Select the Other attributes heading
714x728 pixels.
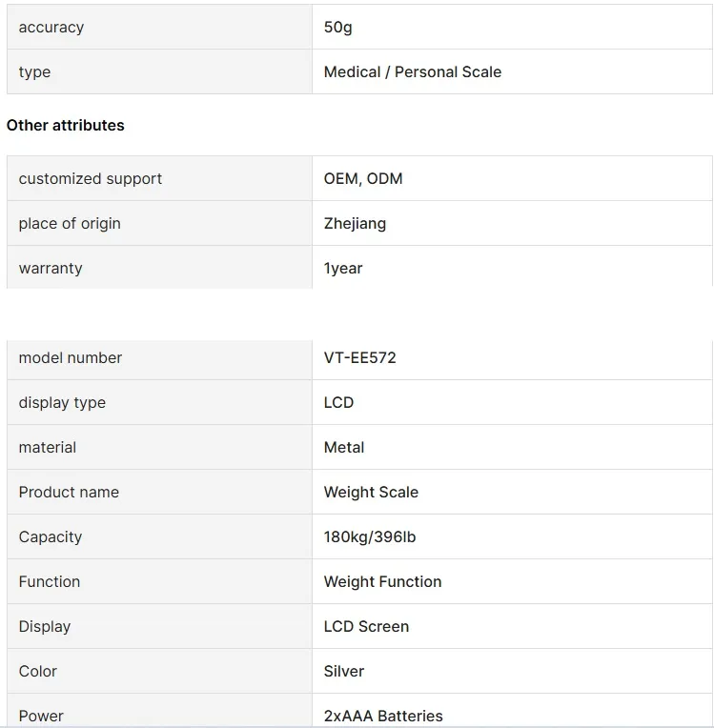66,126
